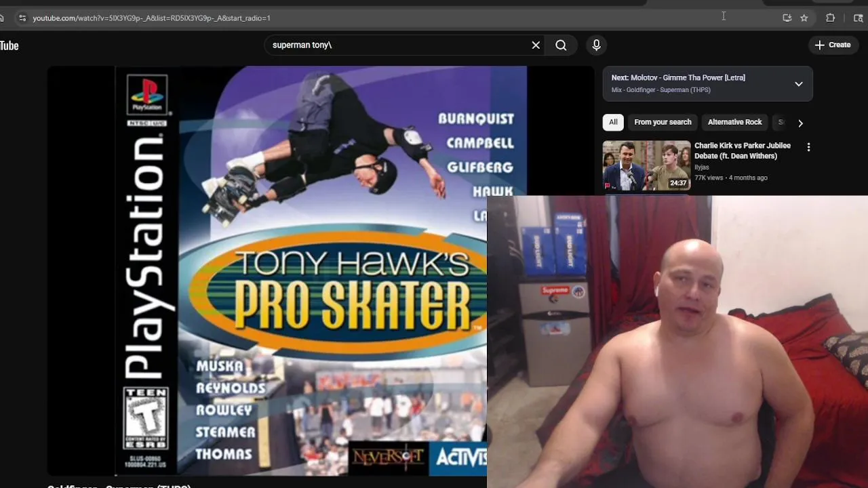Start voice search with microphone icon
The image size is (868, 488).
pyautogui.click(x=596, y=45)
